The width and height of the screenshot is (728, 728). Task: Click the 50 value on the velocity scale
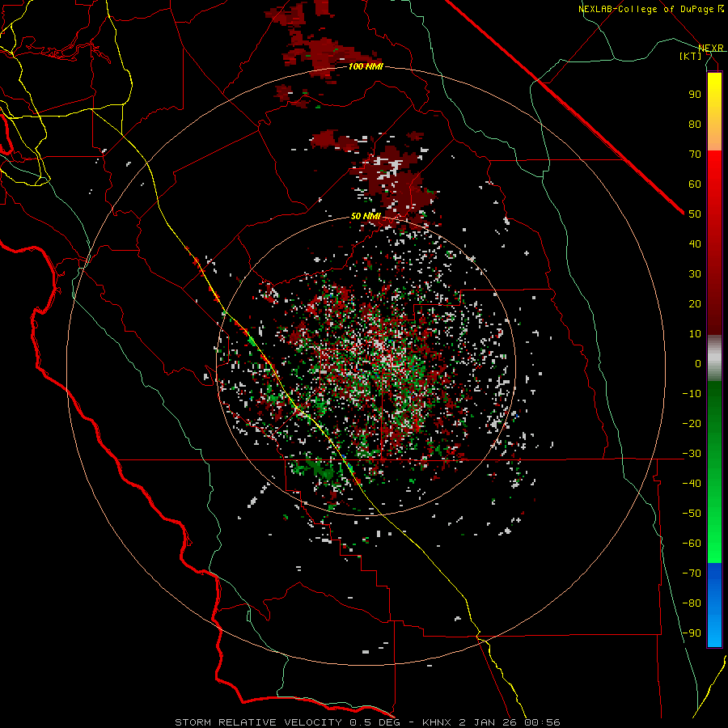(x=695, y=214)
